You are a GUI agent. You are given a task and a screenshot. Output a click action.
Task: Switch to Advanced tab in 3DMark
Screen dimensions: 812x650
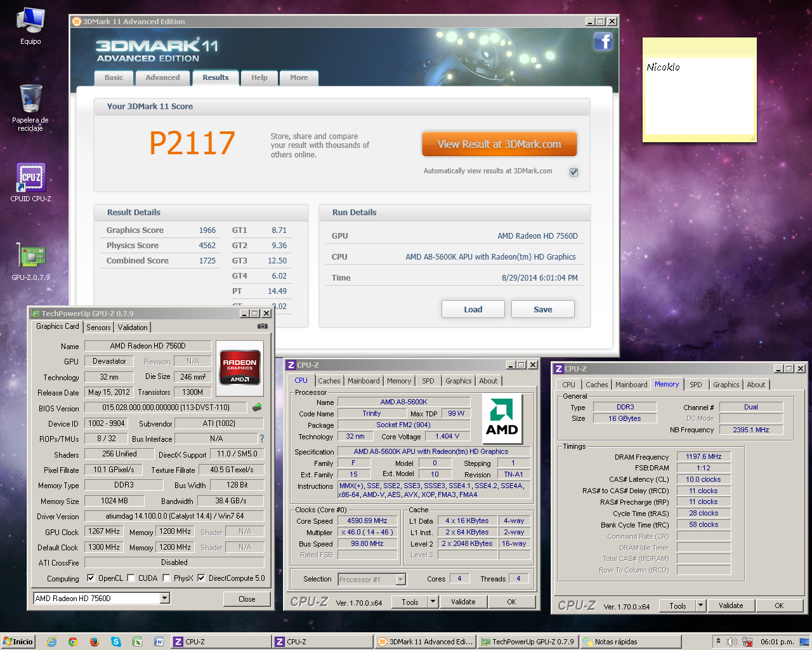(x=162, y=77)
